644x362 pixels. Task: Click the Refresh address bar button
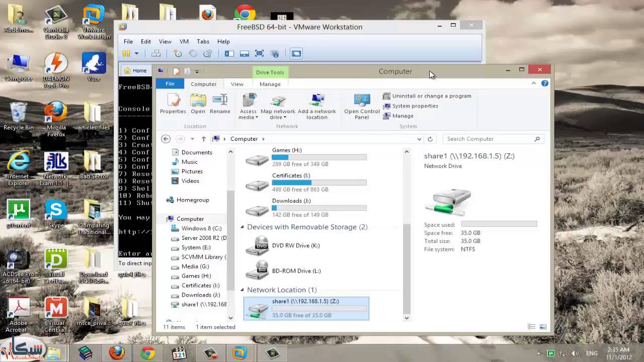[x=430, y=139]
